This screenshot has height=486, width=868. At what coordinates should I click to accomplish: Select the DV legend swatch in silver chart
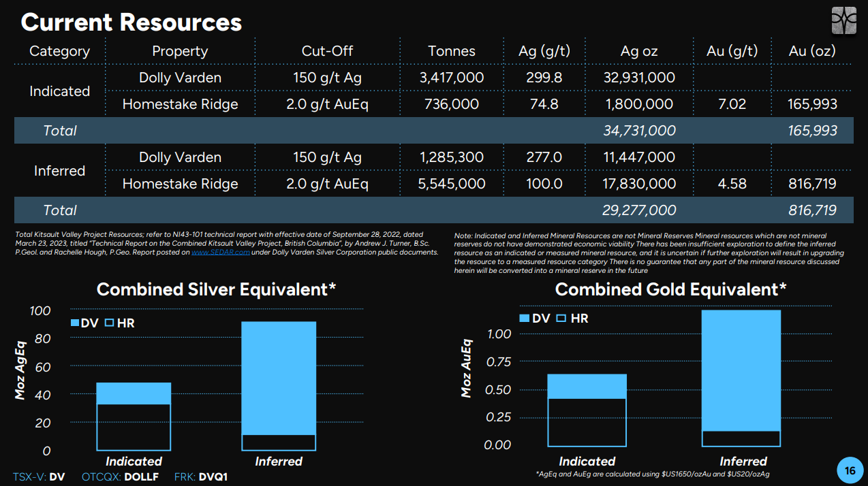pos(74,323)
